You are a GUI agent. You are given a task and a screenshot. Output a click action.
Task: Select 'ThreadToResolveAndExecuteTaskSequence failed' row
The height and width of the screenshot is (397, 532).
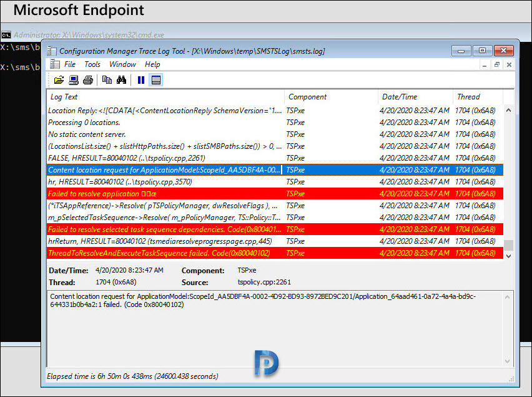tap(275, 253)
